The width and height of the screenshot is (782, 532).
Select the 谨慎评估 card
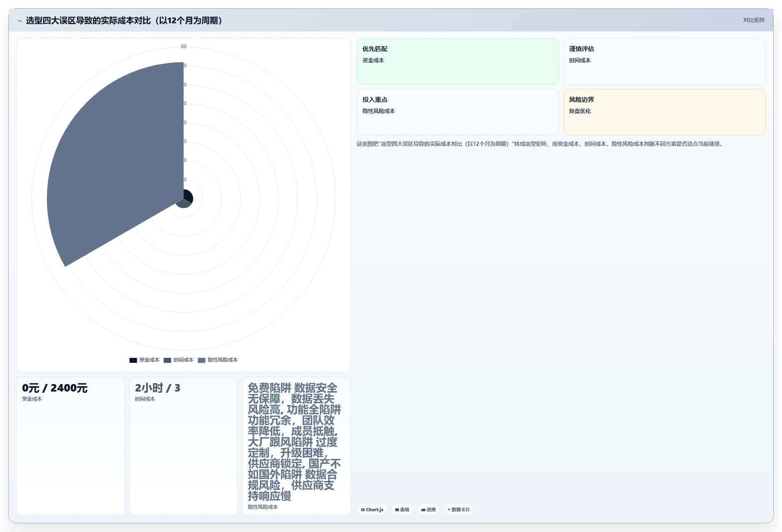point(664,62)
